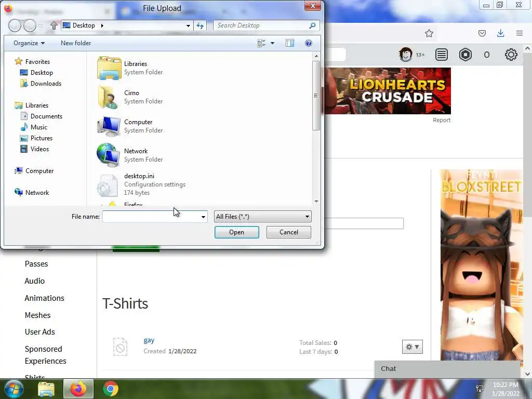Click the search magnifier in Search Desktop
This screenshot has height=399, width=532.
[x=312, y=25]
